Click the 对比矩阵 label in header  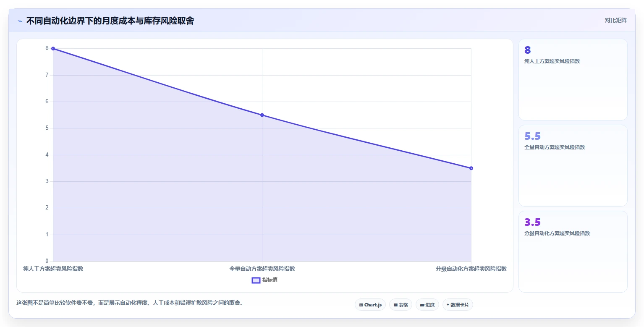click(615, 21)
